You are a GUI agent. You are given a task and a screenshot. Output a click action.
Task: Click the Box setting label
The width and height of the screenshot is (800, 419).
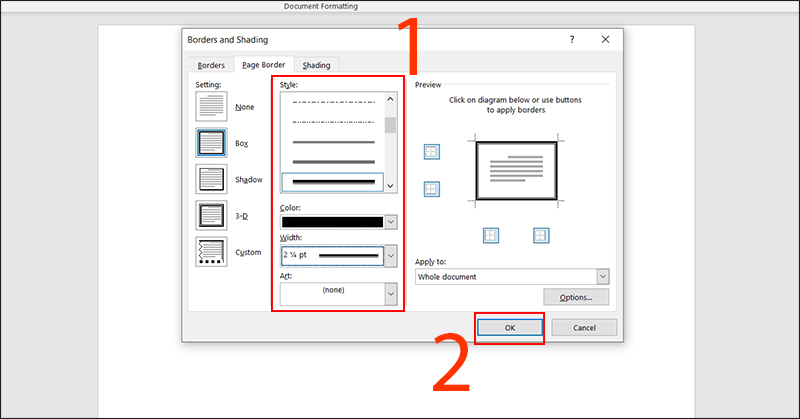(x=241, y=143)
